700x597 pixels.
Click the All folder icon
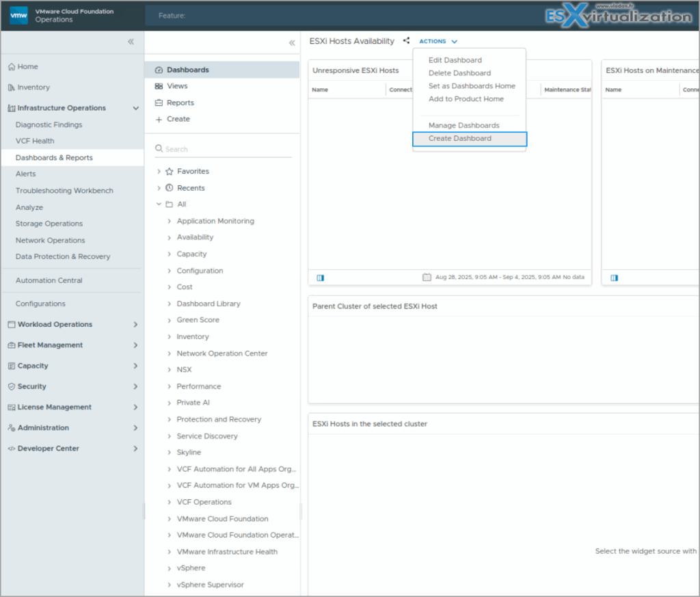170,204
